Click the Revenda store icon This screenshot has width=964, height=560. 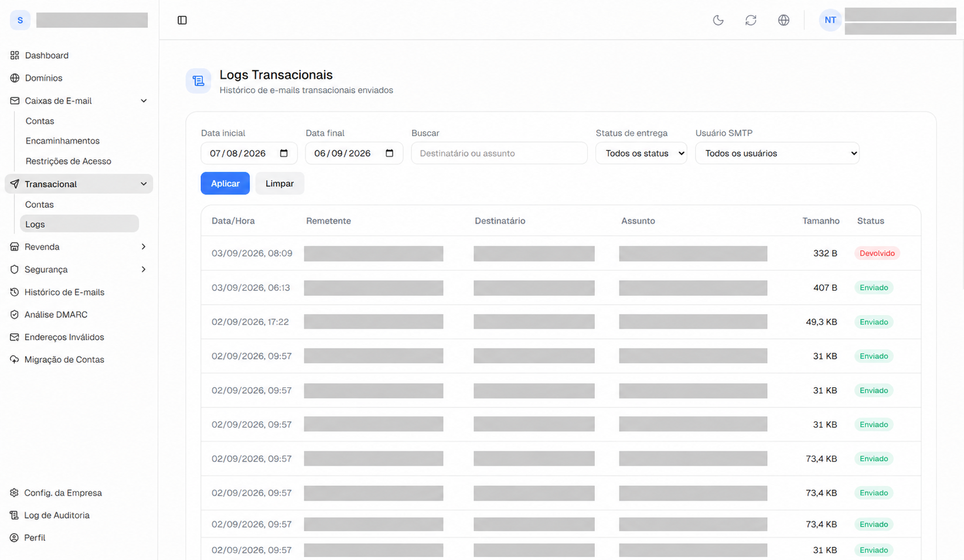coord(15,247)
